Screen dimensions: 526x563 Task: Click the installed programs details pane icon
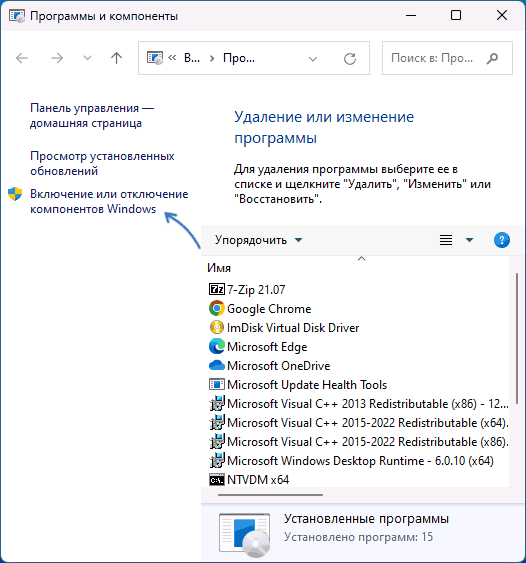pos(245,534)
